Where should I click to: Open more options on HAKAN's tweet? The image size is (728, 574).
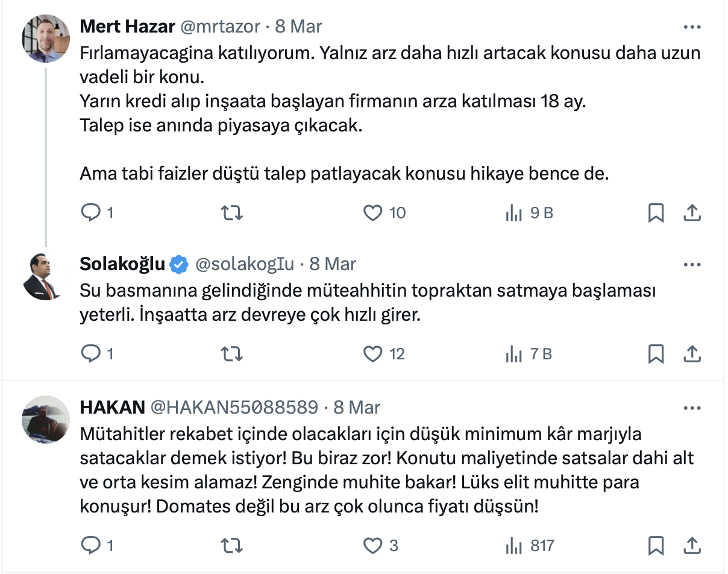click(692, 408)
